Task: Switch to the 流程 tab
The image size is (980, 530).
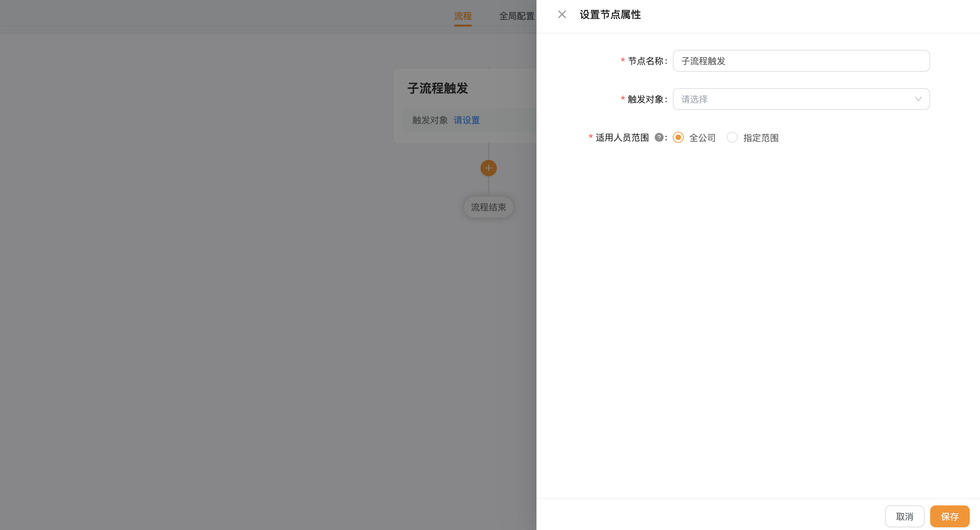Action: [x=463, y=16]
